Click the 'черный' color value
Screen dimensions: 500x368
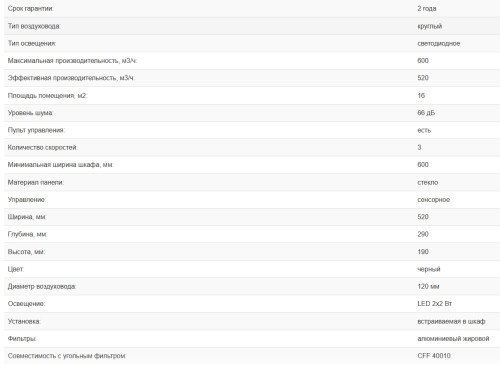pos(429,269)
